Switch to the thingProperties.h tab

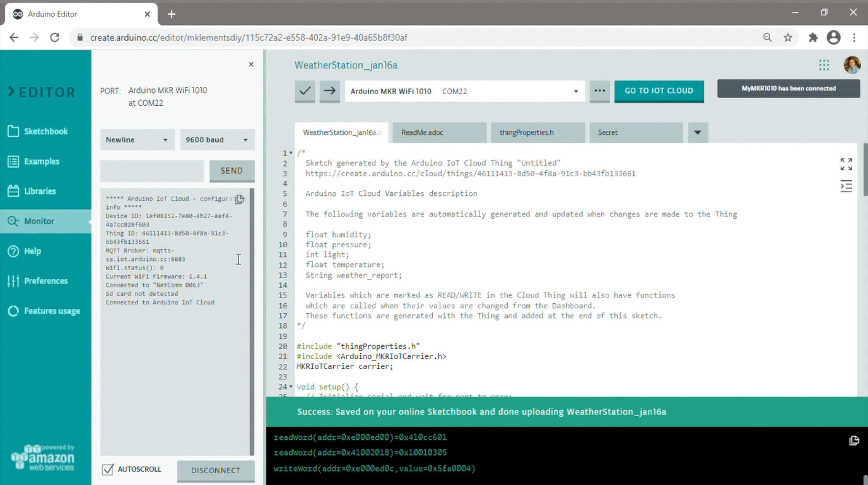point(527,132)
